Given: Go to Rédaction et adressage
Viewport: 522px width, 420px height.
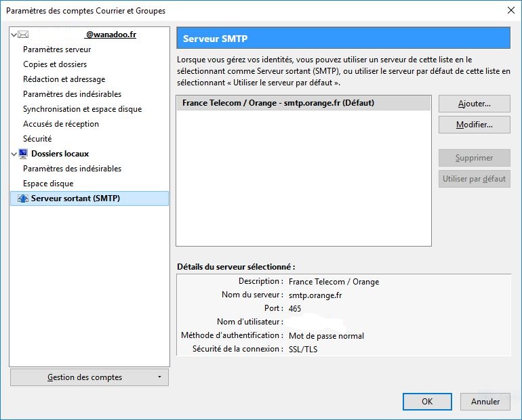Looking at the screenshot, I should click(x=64, y=79).
